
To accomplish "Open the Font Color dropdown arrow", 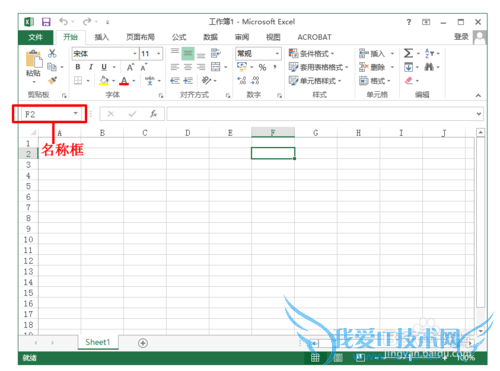I will tap(134, 81).
